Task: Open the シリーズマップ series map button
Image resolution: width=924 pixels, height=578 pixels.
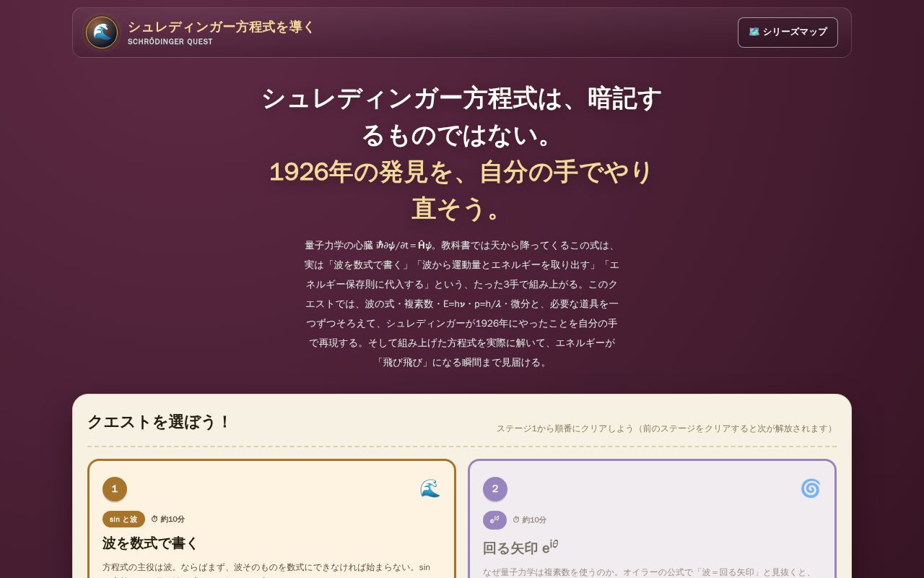Action: 788,33
